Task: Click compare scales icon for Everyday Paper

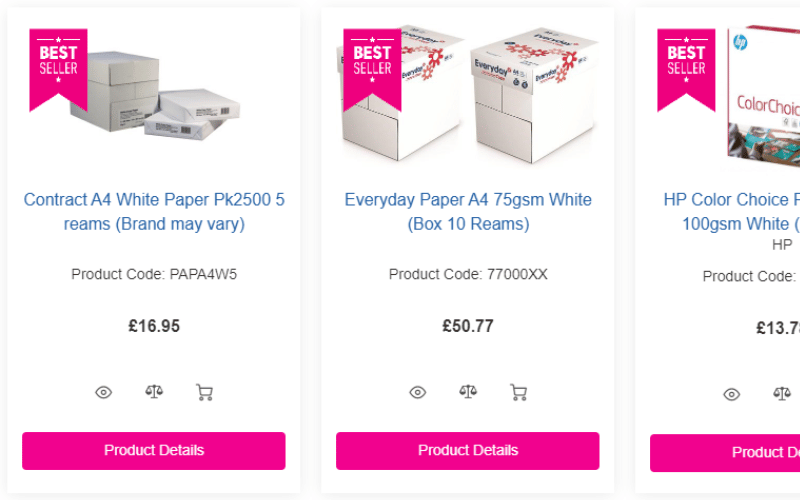Action: tap(468, 391)
